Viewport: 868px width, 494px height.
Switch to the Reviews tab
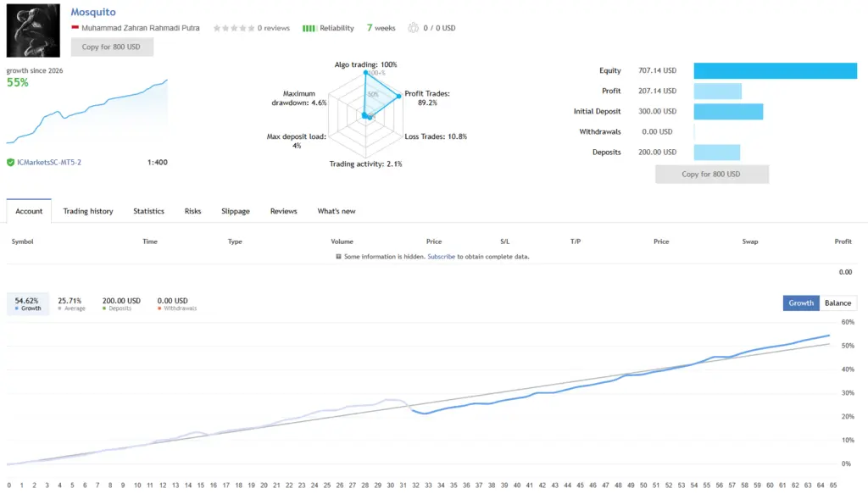pyautogui.click(x=283, y=211)
